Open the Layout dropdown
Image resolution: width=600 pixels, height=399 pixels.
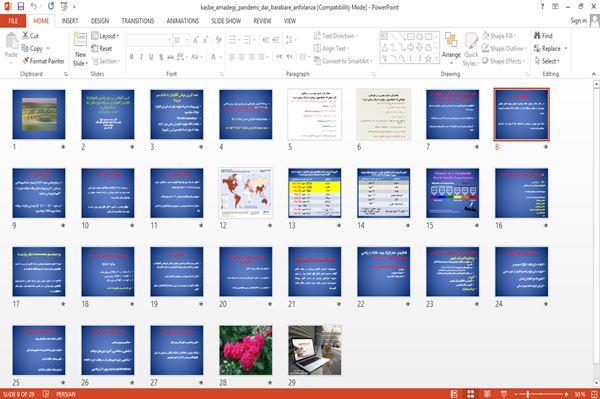[x=106, y=36]
